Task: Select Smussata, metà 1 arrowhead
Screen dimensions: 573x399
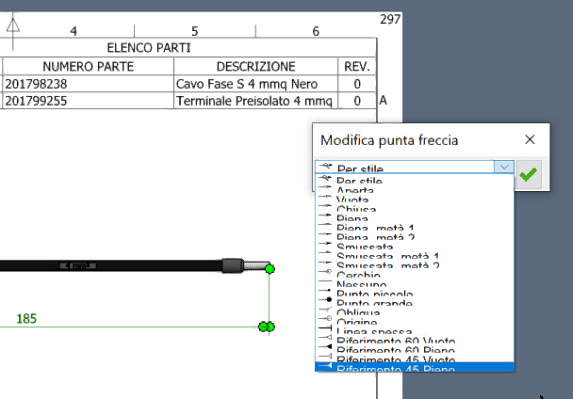Action: point(414,255)
